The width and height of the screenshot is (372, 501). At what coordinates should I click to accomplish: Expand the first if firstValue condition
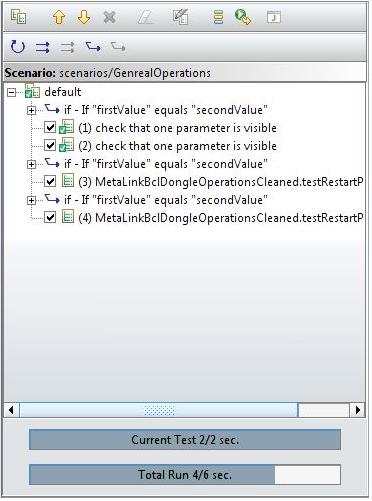coord(31,110)
